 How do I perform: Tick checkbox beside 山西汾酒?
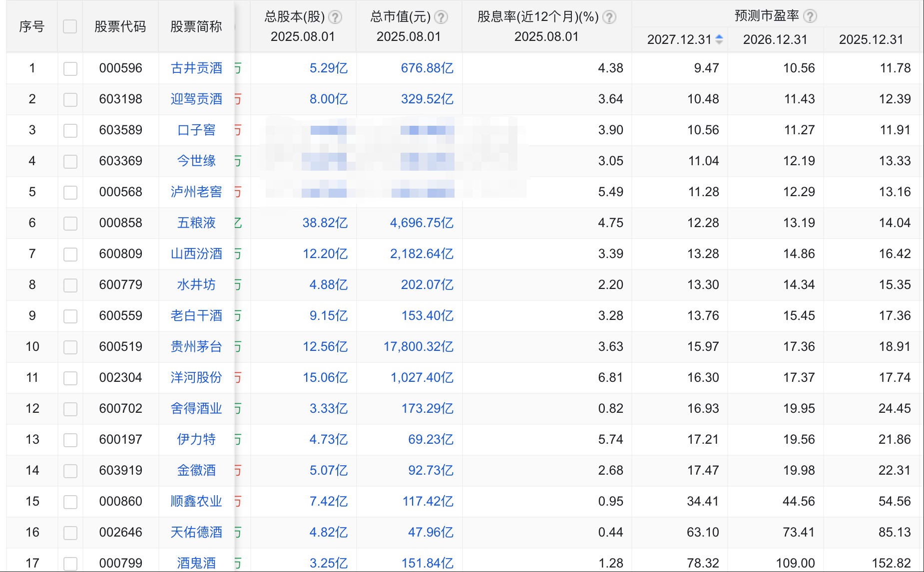(70, 254)
